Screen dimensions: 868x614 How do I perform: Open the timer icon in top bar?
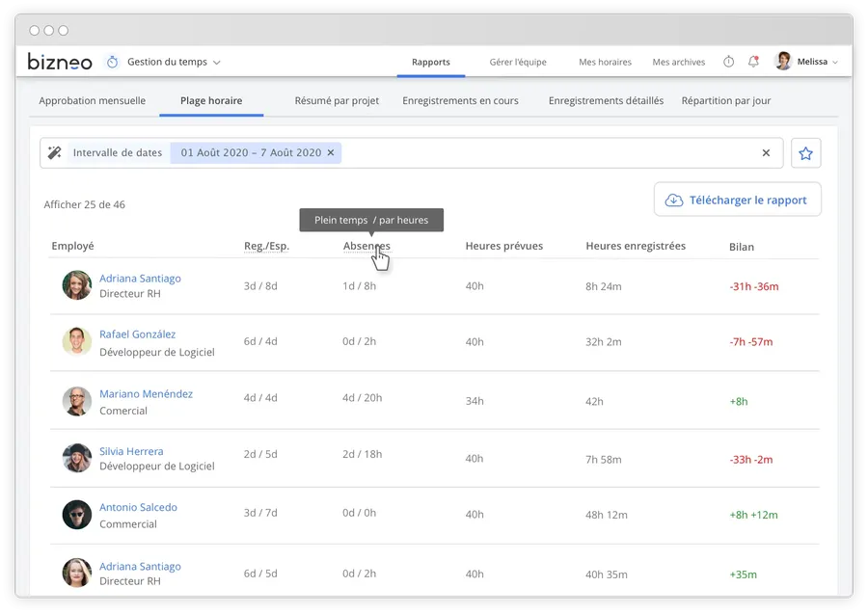point(728,62)
